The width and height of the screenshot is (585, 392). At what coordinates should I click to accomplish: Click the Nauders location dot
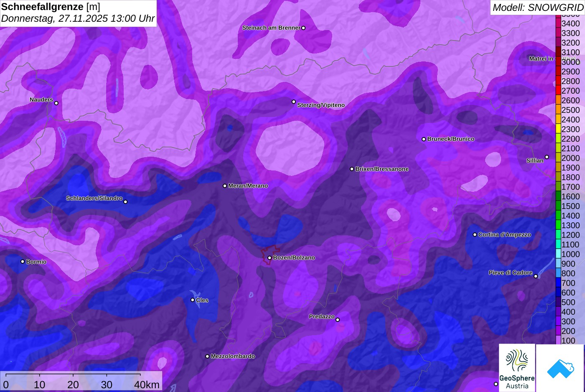click(56, 103)
